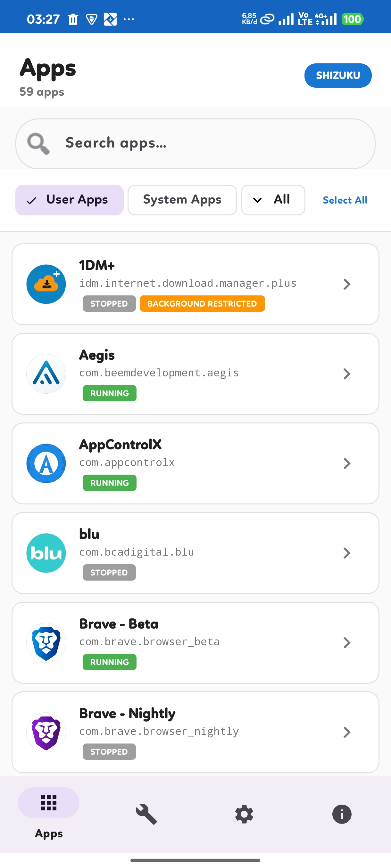391x868 pixels.
Task: Tap the Aegis app icon
Action: [46, 373]
